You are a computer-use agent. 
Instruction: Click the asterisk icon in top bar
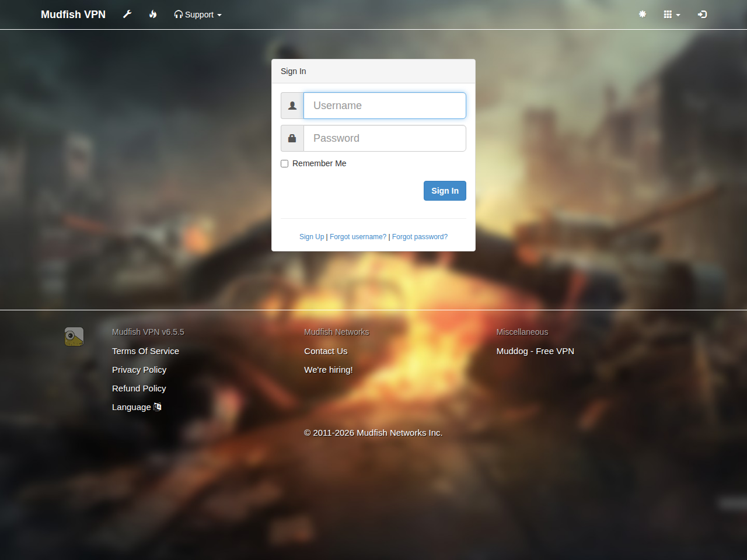[x=643, y=14]
